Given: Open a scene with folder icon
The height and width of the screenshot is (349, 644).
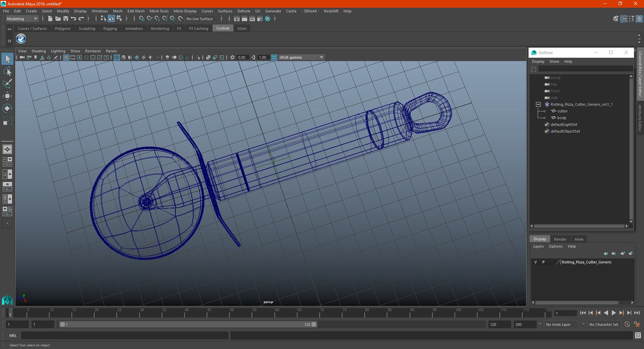Looking at the screenshot, I should pyautogui.click(x=58, y=19).
